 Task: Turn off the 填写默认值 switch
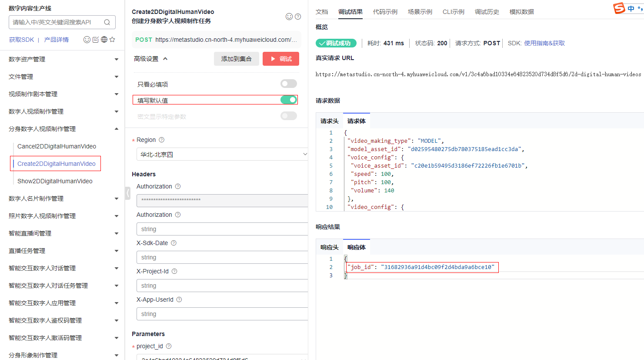(x=289, y=100)
